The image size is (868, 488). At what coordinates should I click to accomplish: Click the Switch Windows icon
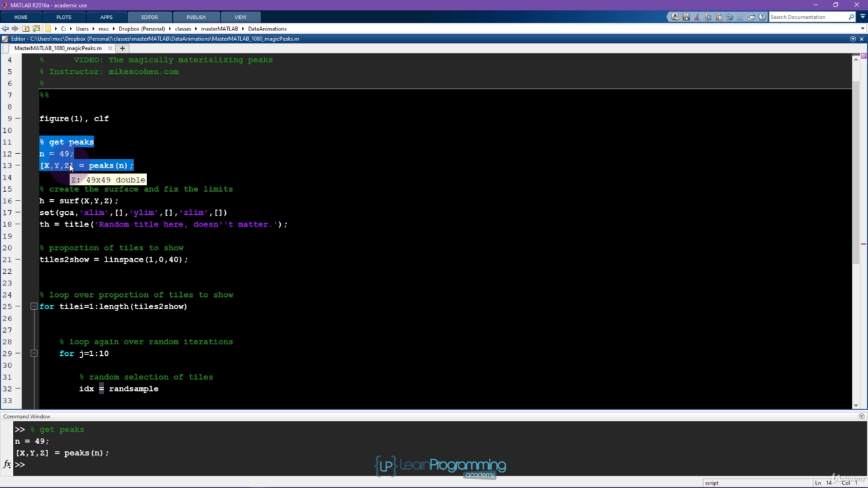751,17
